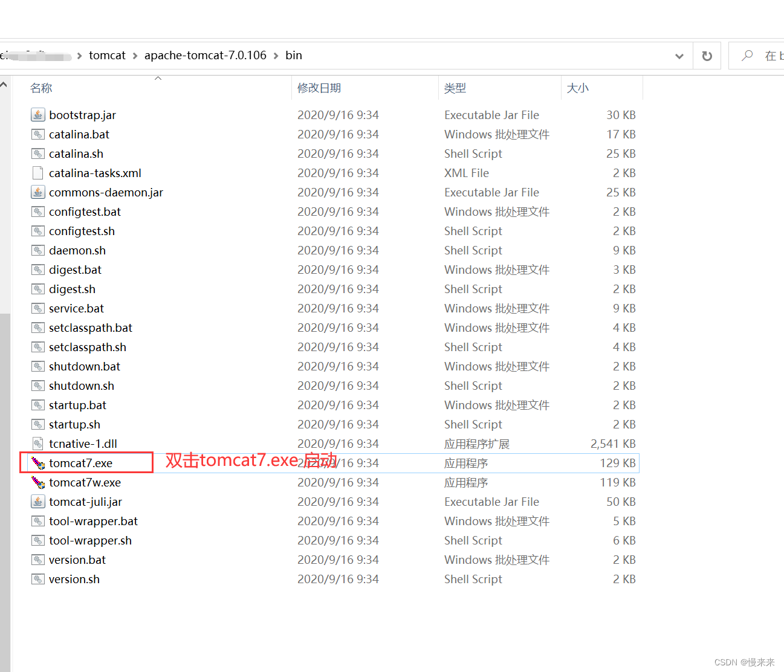The height and width of the screenshot is (672, 784).
Task: Click the daemon.sh file icon
Action: 38,250
